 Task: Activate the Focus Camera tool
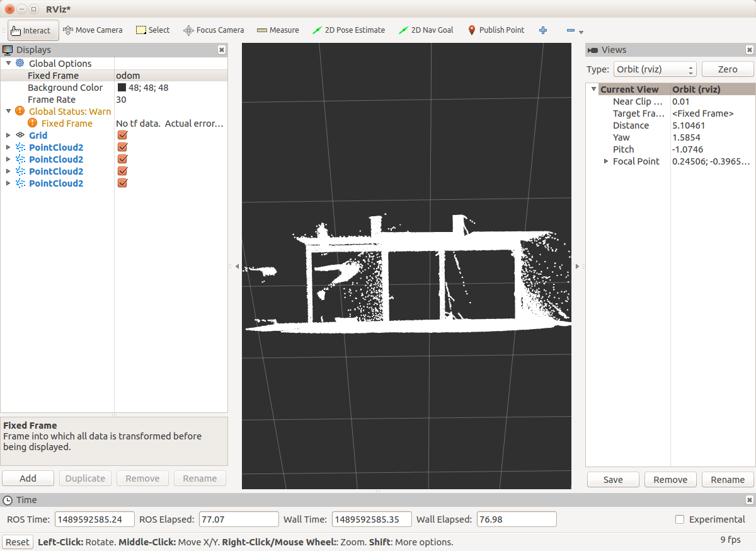pyautogui.click(x=214, y=30)
